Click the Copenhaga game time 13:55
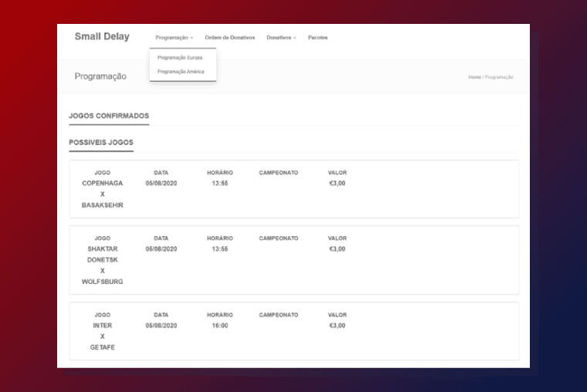Screen dimensions: 587x392 click(x=220, y=184)
